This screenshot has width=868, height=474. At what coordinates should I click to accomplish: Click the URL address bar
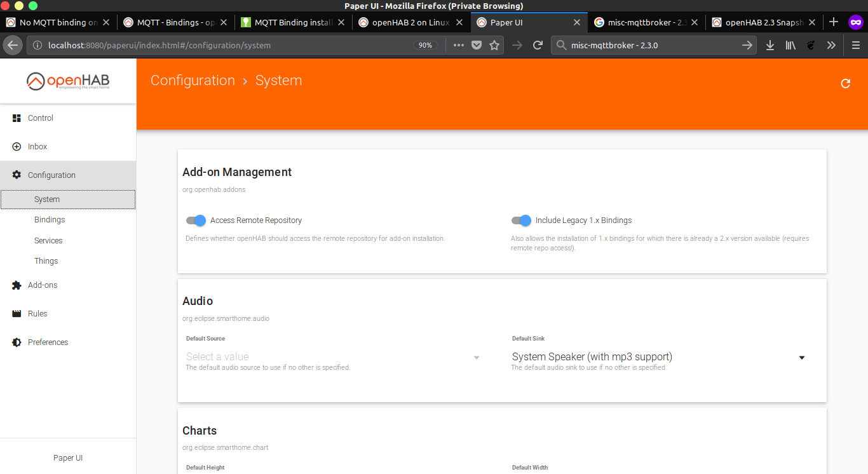tap(222, 45)
